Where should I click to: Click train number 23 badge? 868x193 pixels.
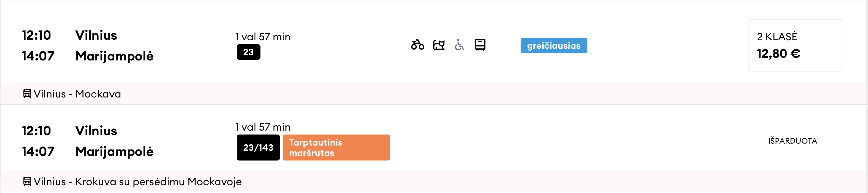tap(248, 52)
